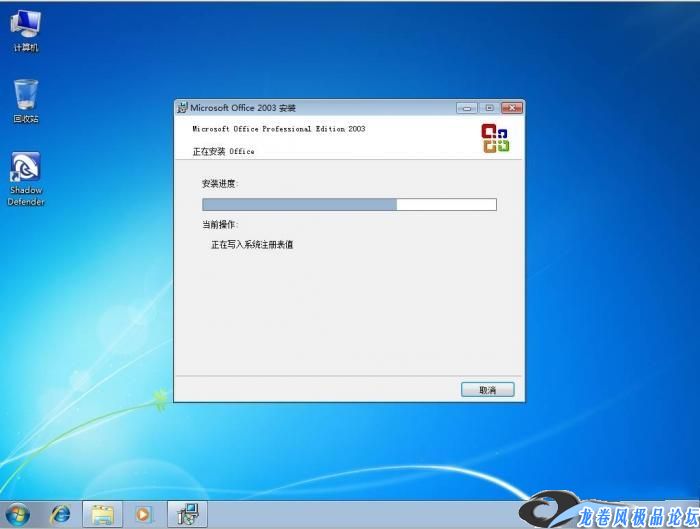Click the "安装进度:" label

coord(220,183)
